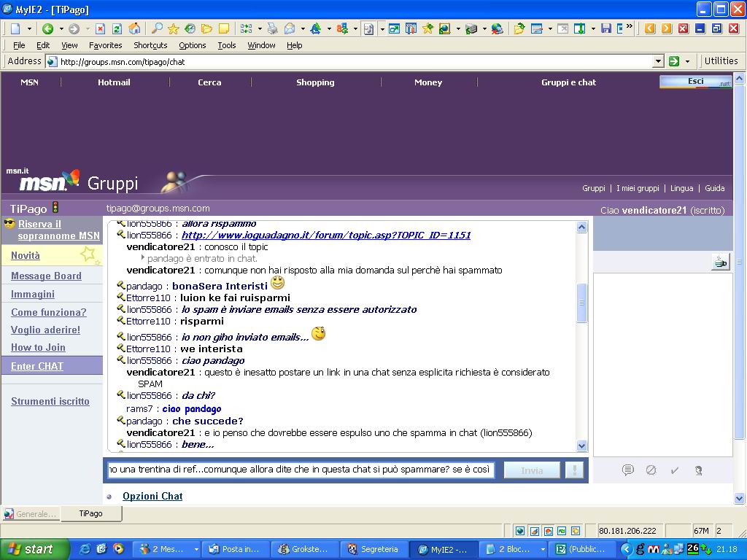Open the Back history dropdown arrow
747x560 pixels.
[x=61, y=28]
